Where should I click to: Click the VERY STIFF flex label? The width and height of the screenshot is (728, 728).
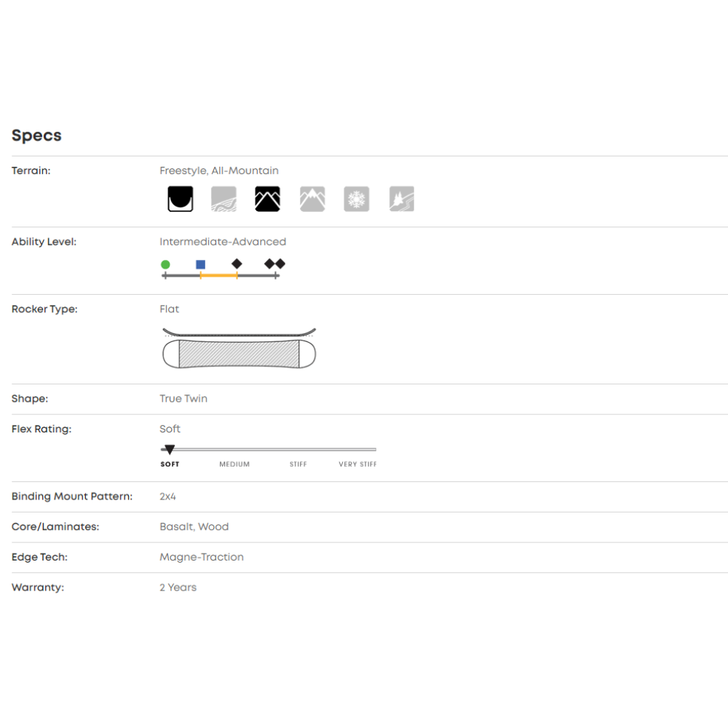[357, 464]
